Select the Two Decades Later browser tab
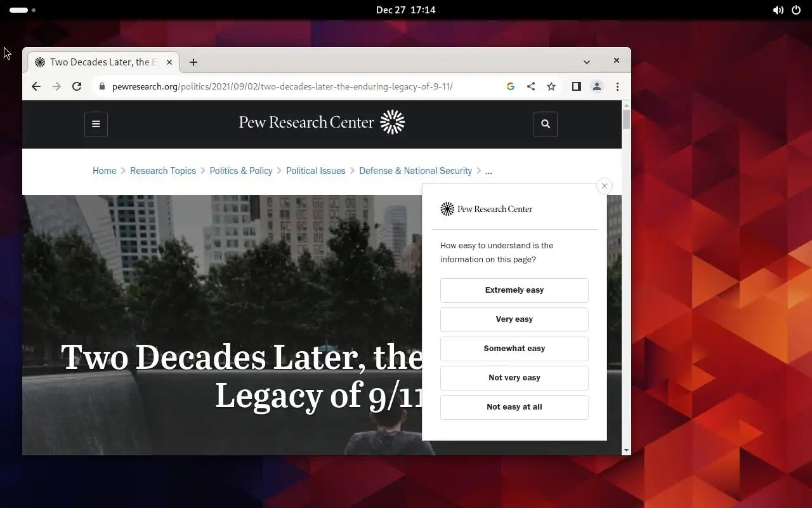 pos(103,62)
